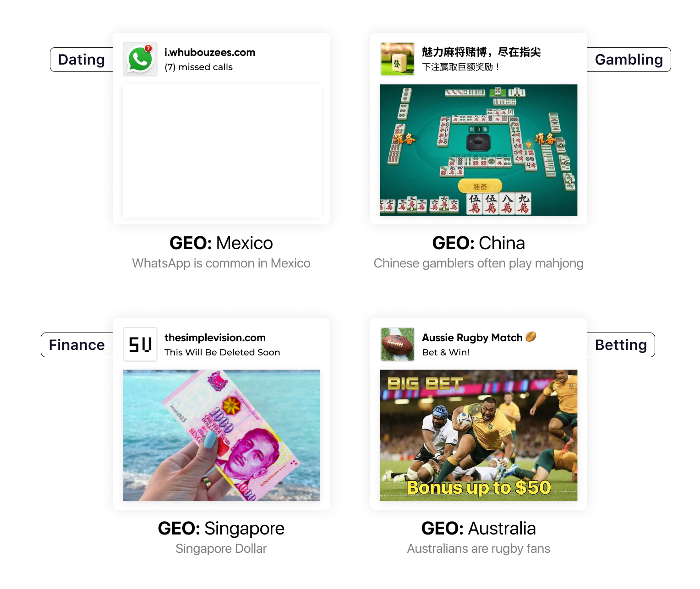Click the WhatsApp icon with notification badge
This screenshot has height=589, width=700.
[x=140, y=59]
